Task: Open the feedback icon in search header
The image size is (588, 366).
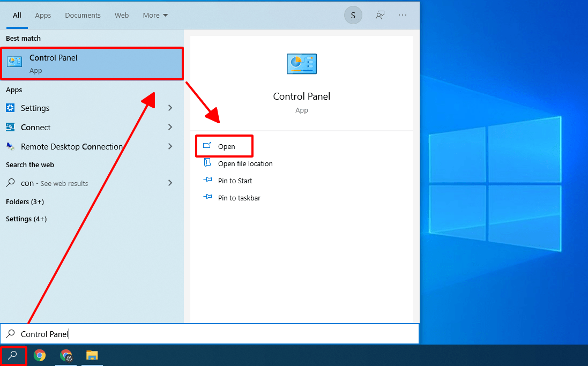Action: click(380, 16)
